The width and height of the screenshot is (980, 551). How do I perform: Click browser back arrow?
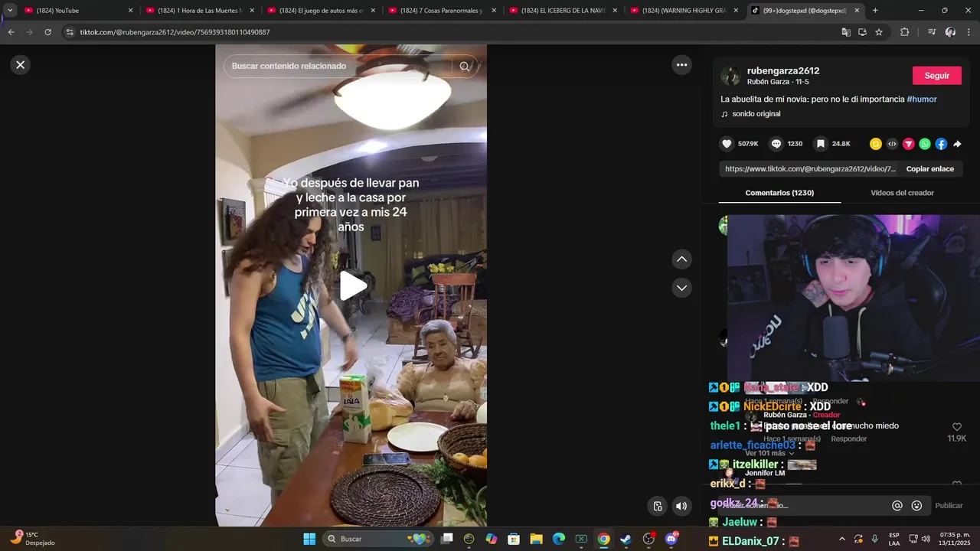tap(11, 32)
